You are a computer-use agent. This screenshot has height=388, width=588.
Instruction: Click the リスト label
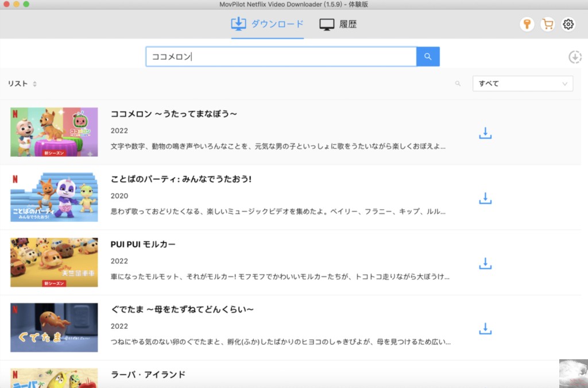coord(18,84)
